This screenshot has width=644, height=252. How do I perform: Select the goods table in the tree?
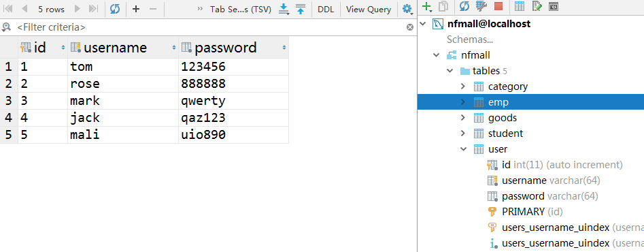503,118
